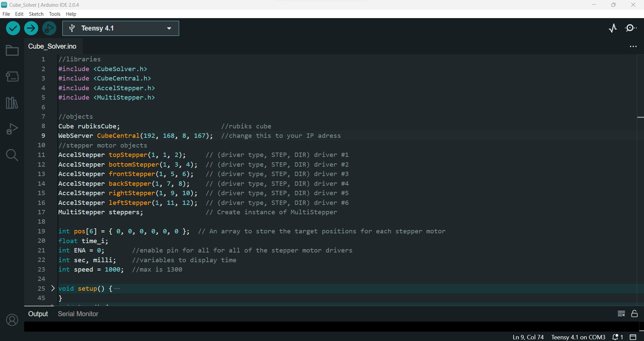
Task: Collapse the setup function code fold
Action: (53, 288)
